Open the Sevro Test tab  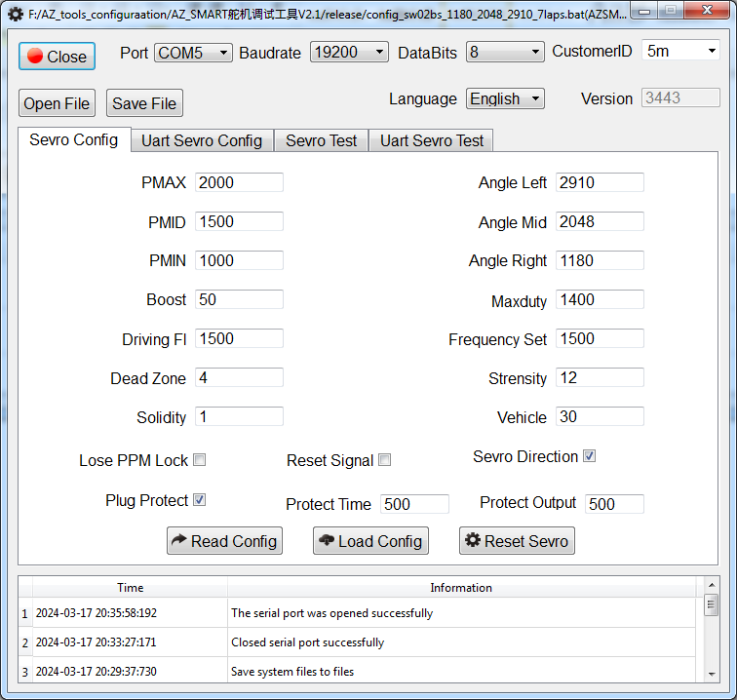(321, 140)
